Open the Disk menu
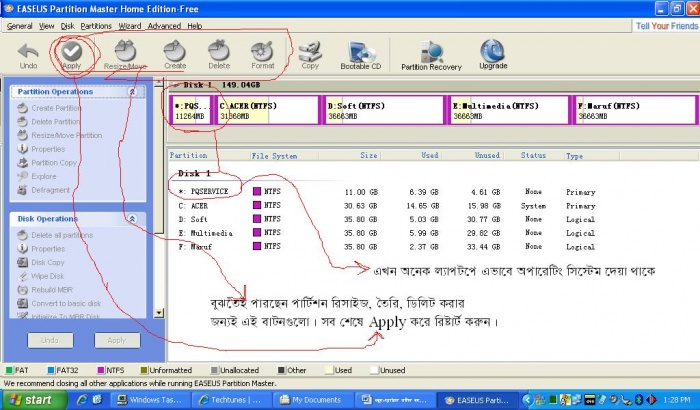The image size is (700, 410). (67, 26)
